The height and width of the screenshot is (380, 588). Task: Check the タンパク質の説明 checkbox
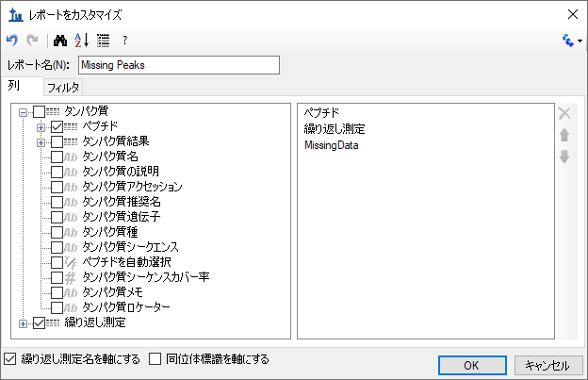pyautogui.click(x=57, y=172)
